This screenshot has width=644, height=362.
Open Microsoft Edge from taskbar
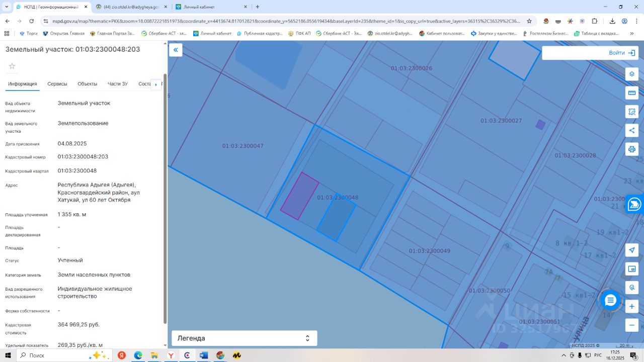(138, 355)
